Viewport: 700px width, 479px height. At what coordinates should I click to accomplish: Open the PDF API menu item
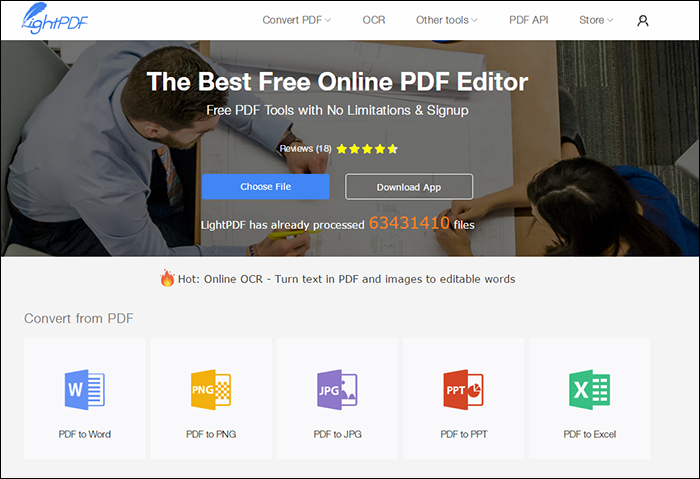(529, 20)
